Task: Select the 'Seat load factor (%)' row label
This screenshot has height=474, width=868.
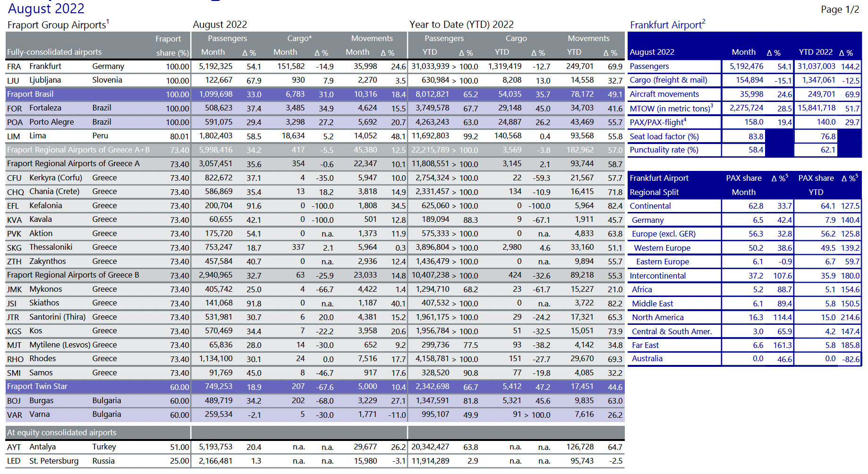Action: pyautogui.click(x=664, y=136)
